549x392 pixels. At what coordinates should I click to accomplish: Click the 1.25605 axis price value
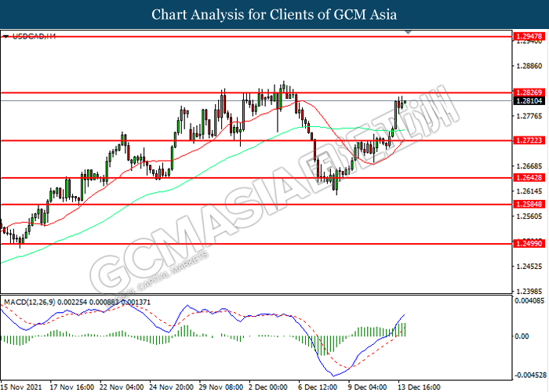(529, 216)
